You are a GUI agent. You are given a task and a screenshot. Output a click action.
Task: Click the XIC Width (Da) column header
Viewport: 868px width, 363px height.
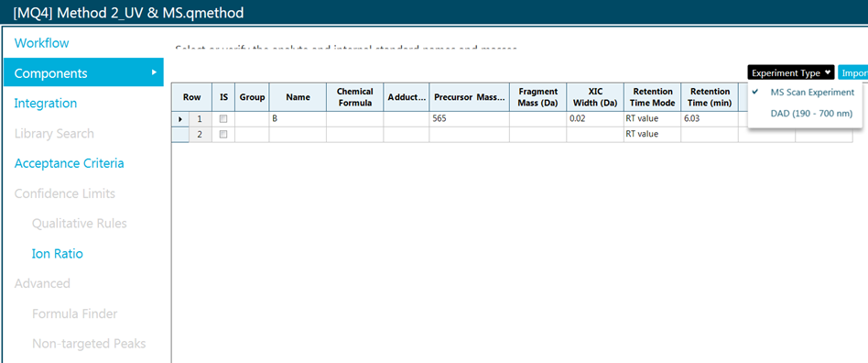pyautogui.click(x=595, y=97)
